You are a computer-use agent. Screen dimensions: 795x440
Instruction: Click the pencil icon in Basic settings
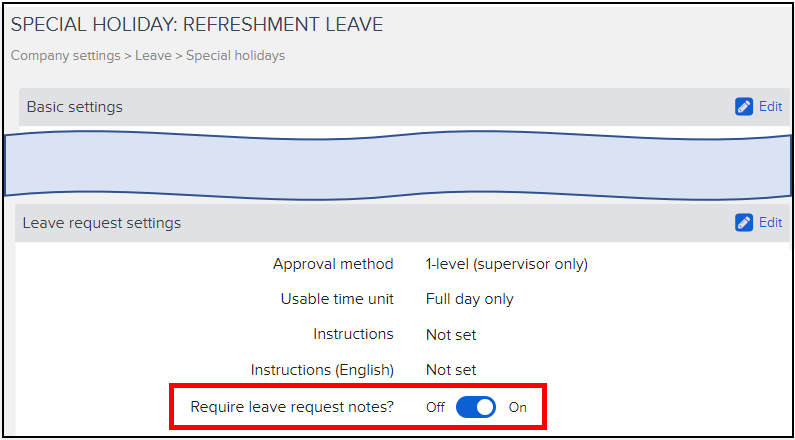(x=744, y=106)
